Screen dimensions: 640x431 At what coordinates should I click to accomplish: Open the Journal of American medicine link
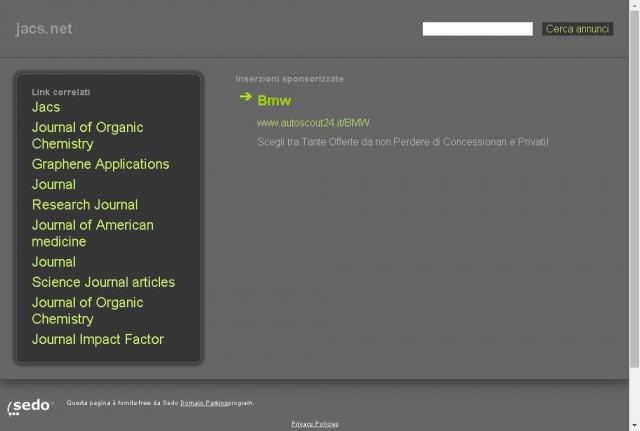pyautogui.click(x=93, y=233)
